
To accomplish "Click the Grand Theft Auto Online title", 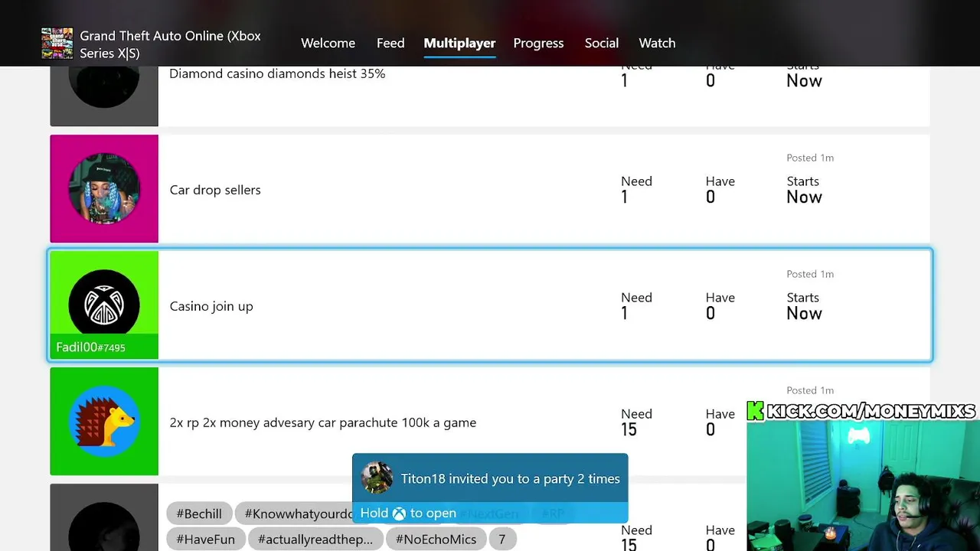I will click(170, 44).
